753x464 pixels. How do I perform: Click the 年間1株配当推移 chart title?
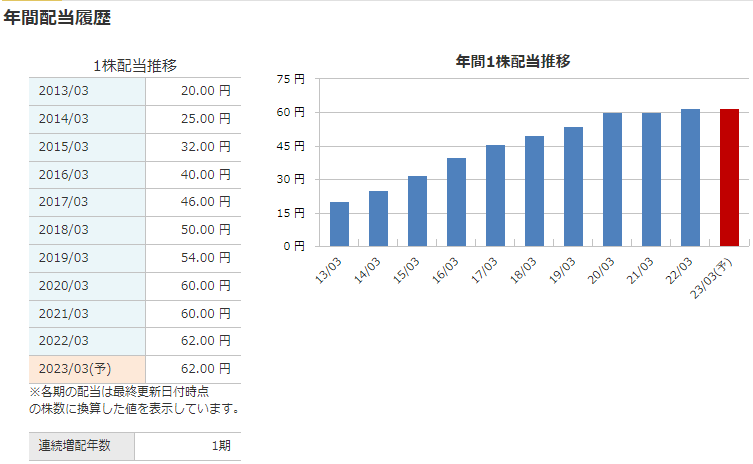click(x=513, y=61)
